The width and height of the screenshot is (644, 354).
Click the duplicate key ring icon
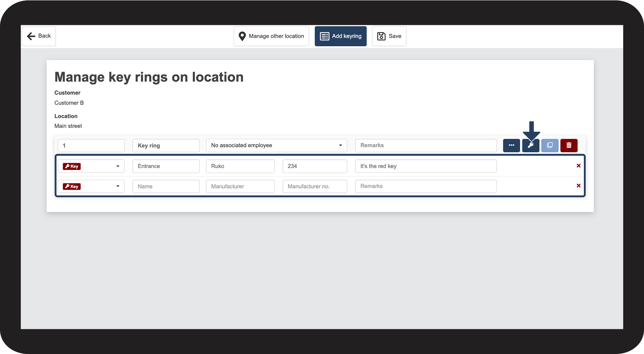pos(550,145)
